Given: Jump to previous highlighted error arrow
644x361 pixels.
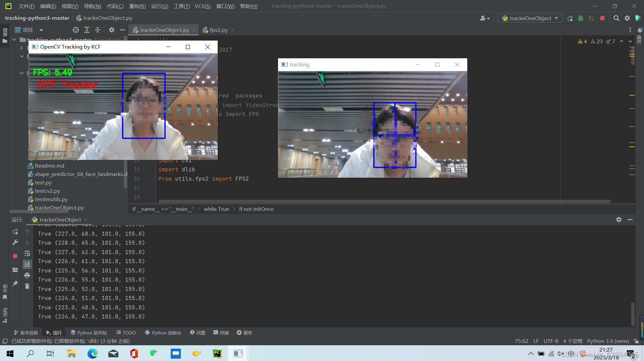Looking at the screenshot, I should click(x=622, y=41).
